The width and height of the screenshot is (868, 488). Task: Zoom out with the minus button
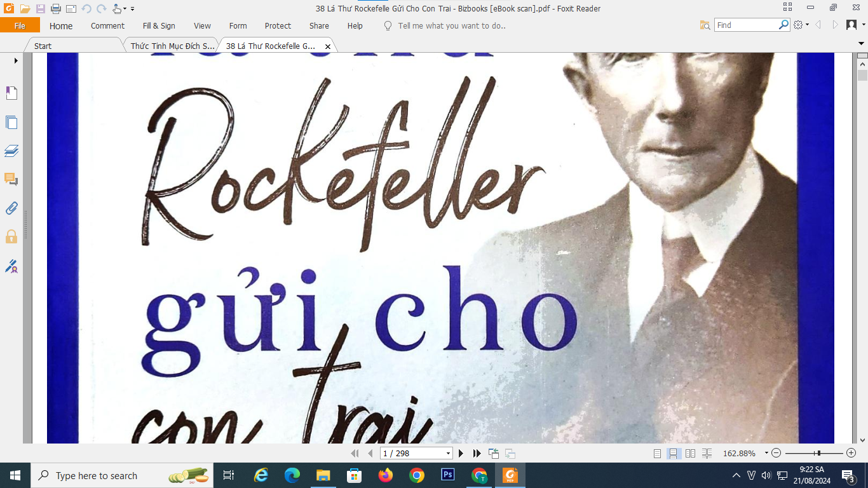coord(776,453)
